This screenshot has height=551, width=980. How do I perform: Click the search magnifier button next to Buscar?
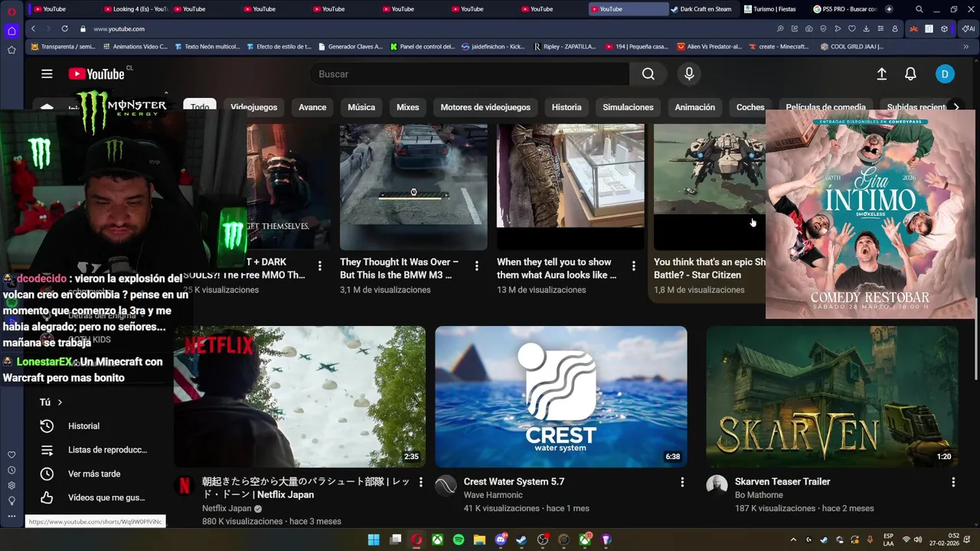click(648, 74)
